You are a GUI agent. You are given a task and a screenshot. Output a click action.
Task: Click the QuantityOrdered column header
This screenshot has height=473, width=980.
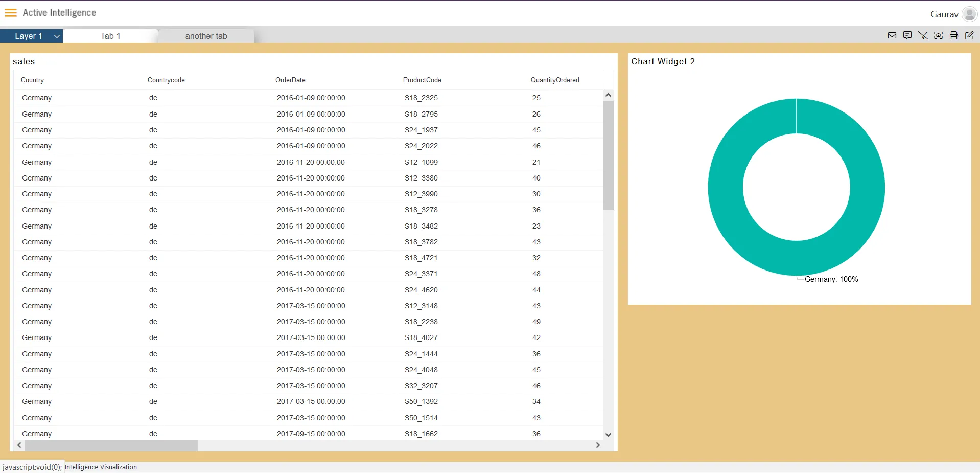coord(555,80)
